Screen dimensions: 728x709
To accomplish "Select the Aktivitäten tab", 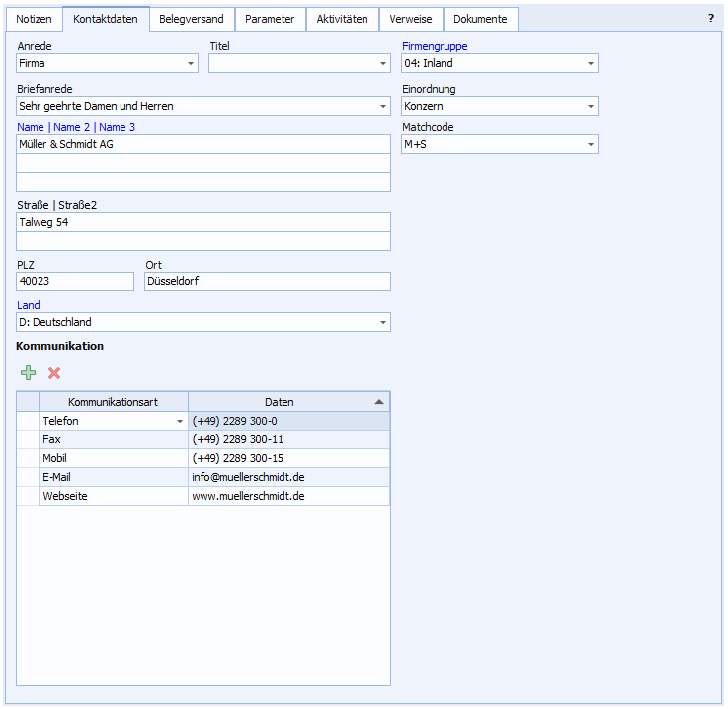I will [x=342, y=19].
